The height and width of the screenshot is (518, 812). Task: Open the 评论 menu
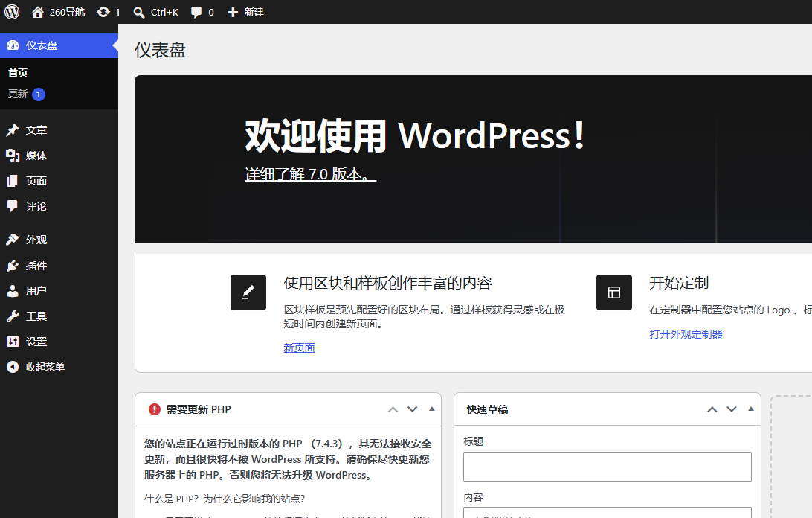(59, 206)
